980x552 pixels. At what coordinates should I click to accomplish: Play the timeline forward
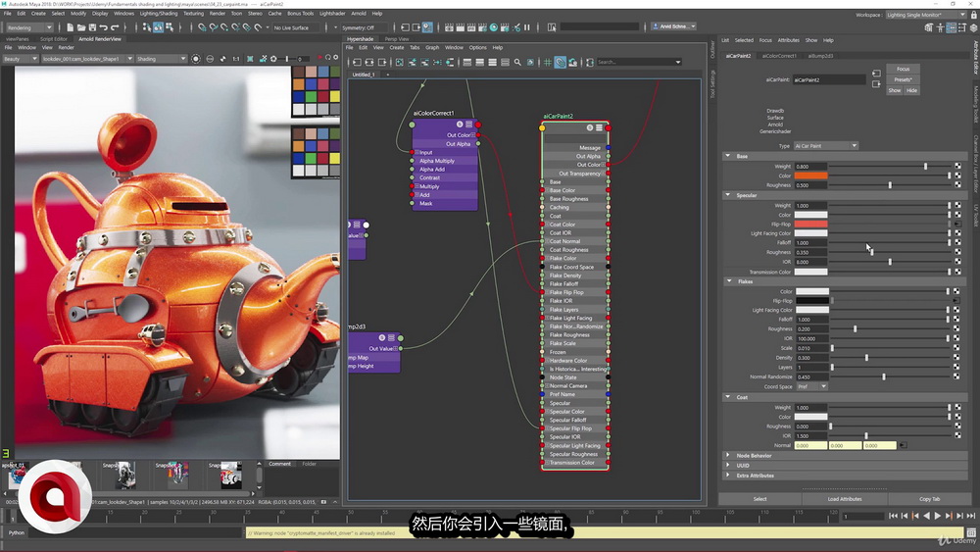tap(938, 516)
